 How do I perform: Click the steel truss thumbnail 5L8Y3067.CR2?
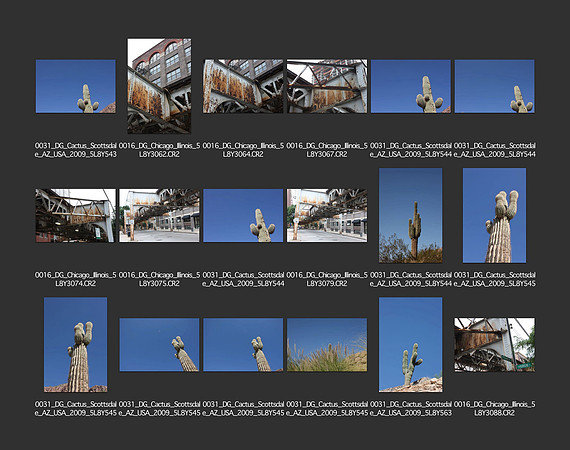click(x=327, y=86)
